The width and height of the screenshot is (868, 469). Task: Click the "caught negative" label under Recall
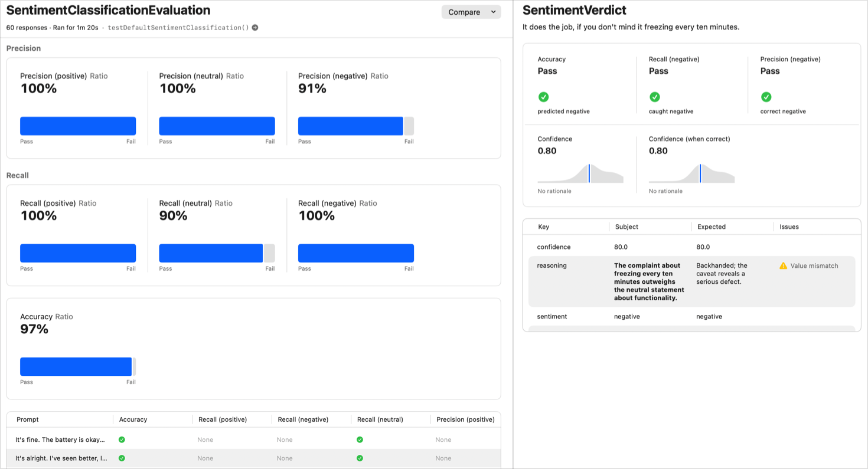[671, 111]
